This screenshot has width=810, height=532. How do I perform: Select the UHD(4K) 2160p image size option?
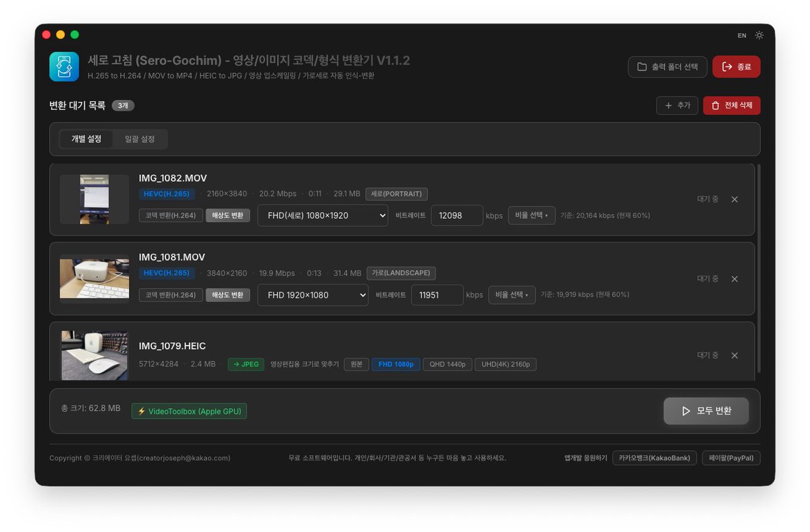point(506,364)
